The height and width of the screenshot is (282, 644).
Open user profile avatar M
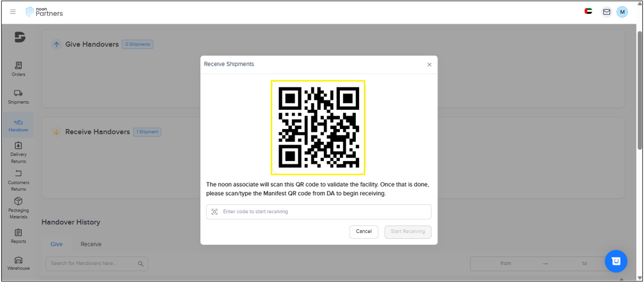coord(622,12)
